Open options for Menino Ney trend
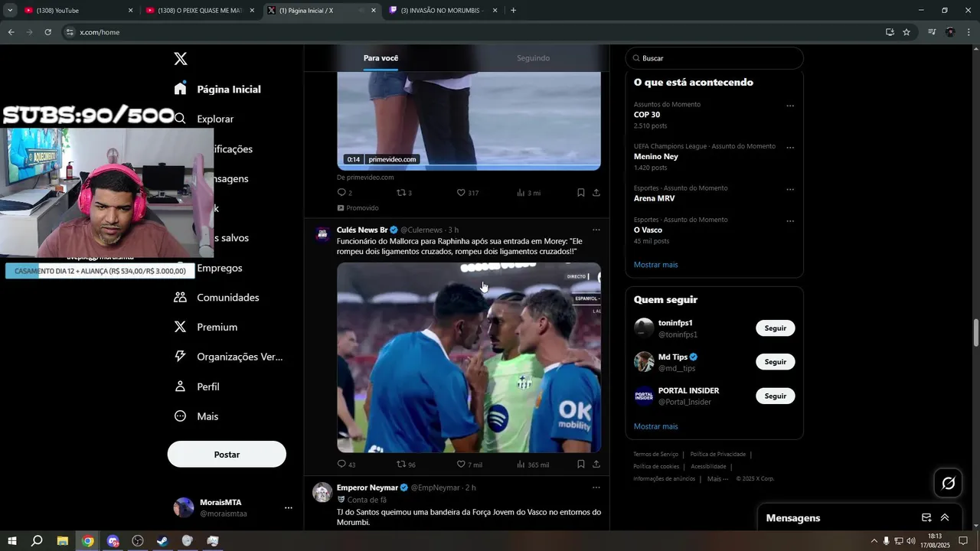Image resolution: width=980 pixels, height=551 pixels. [790, 148]
